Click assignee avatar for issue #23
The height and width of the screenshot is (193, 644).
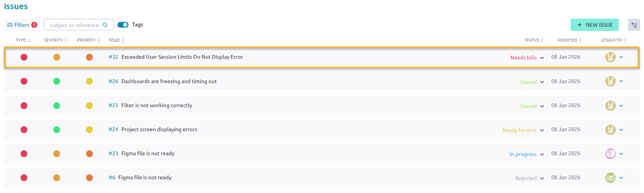point(610,154)
